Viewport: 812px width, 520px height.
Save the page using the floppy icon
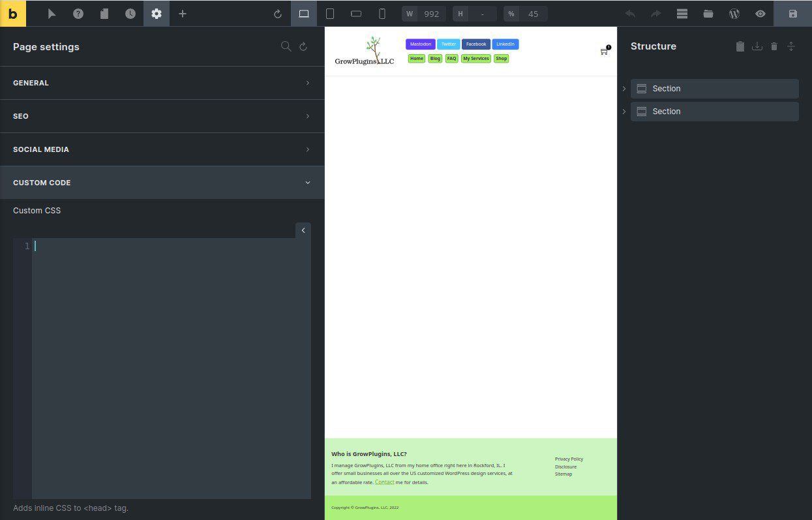tap(793, 13)
